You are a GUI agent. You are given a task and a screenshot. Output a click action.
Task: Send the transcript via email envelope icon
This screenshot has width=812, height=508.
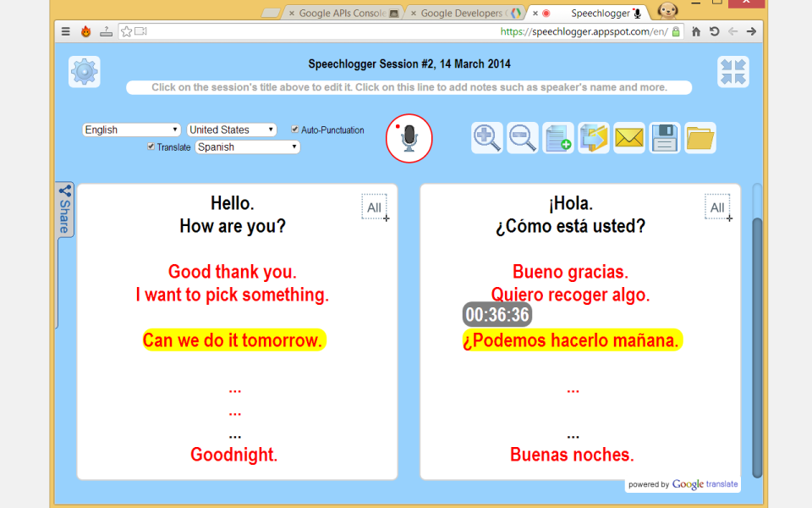point(629,138)
